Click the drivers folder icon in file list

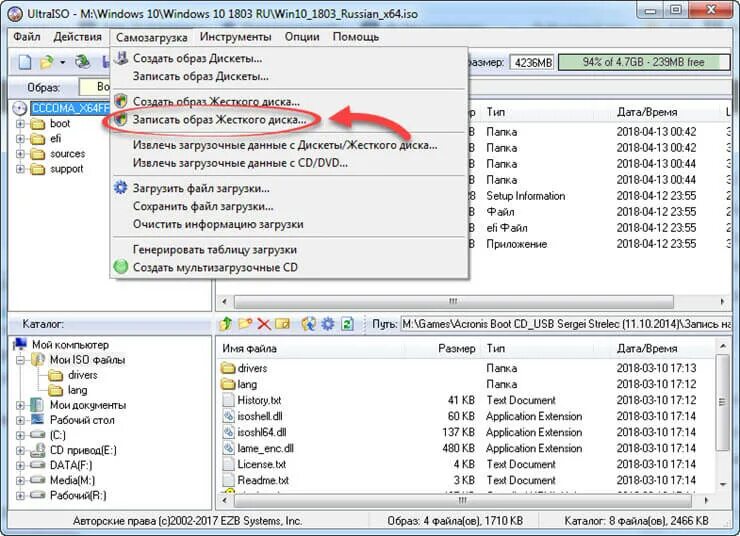(x=228, y=368)
